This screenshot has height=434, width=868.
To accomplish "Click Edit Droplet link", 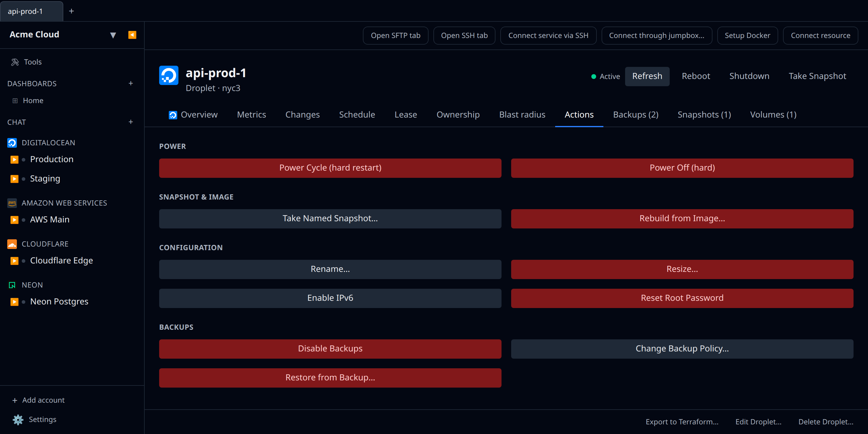I will coord(758,422).
